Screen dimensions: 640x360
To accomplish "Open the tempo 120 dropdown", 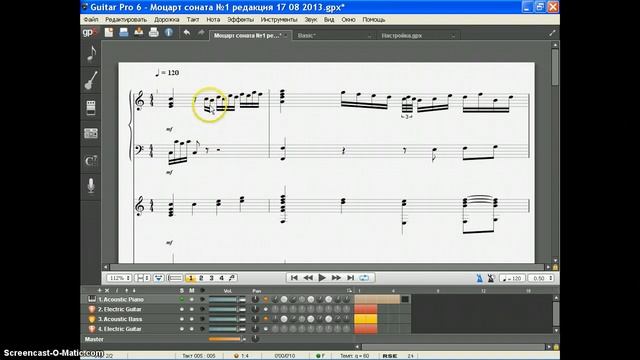I will (x=512, y=278).
